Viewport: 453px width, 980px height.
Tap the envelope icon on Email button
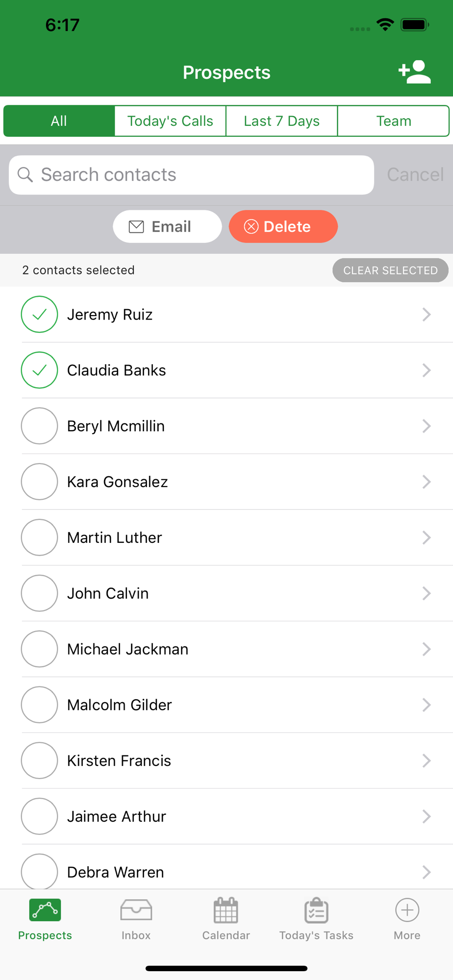[x=136, y=226]
